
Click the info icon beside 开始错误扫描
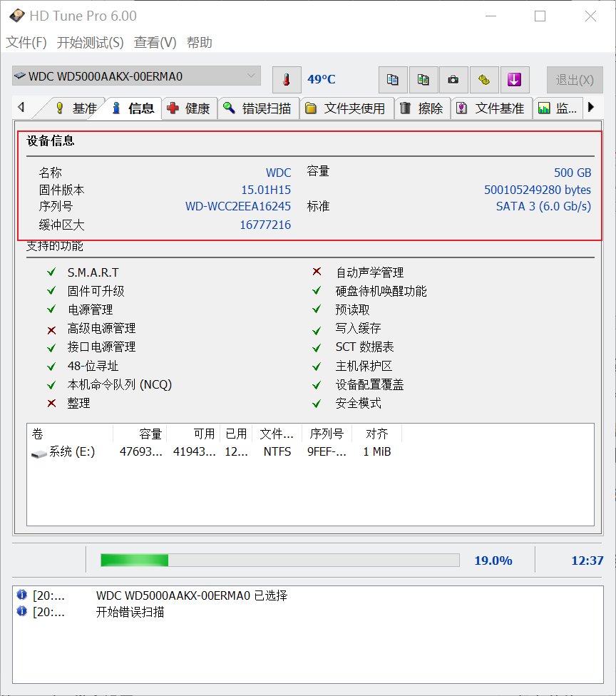[x=22, y=611]
